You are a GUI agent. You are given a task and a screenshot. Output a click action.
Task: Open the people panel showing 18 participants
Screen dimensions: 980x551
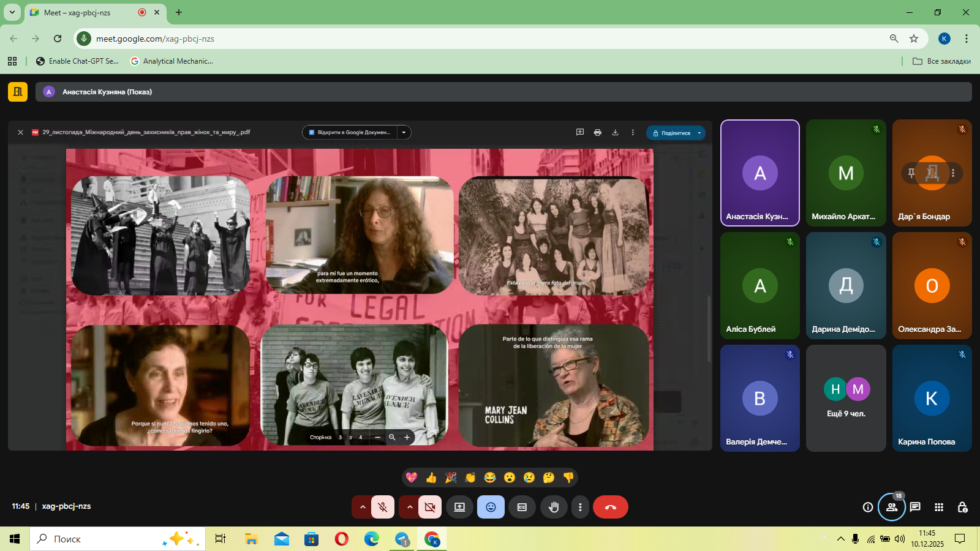click(x=891, y=507)
